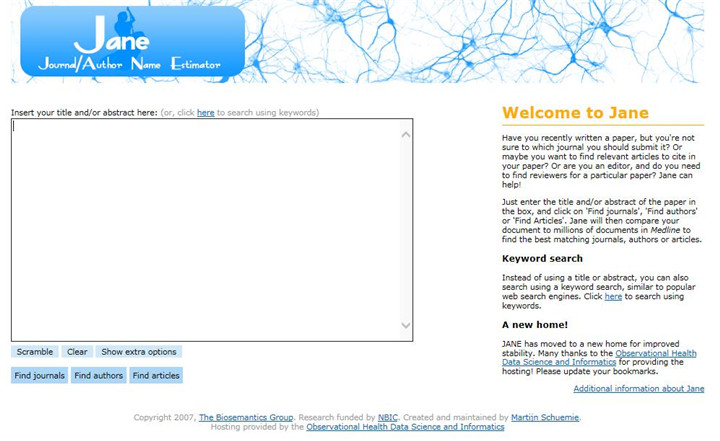This screenshot has width=720, height=441.
Task: Open Additional information about Jane link
Action: pyautogui.click(x=638, y=389)
